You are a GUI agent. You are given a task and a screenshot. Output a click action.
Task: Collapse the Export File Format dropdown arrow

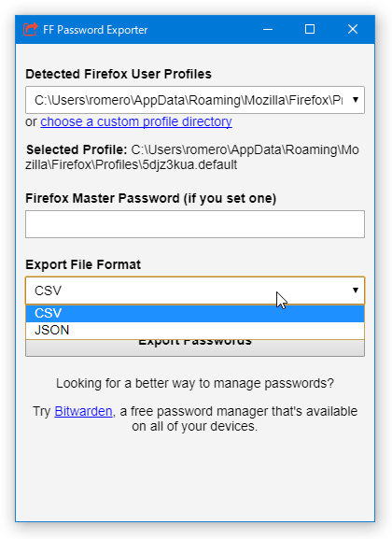[356, 291]
